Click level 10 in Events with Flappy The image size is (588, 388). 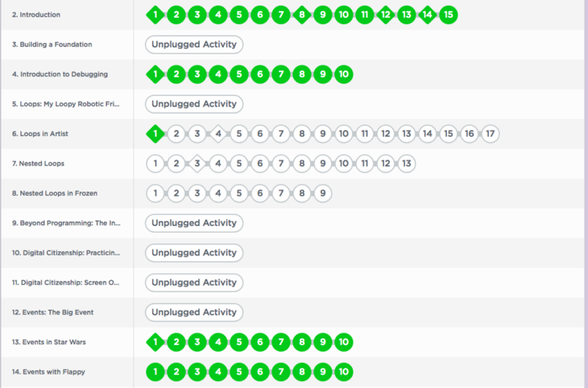coord(344,371)
